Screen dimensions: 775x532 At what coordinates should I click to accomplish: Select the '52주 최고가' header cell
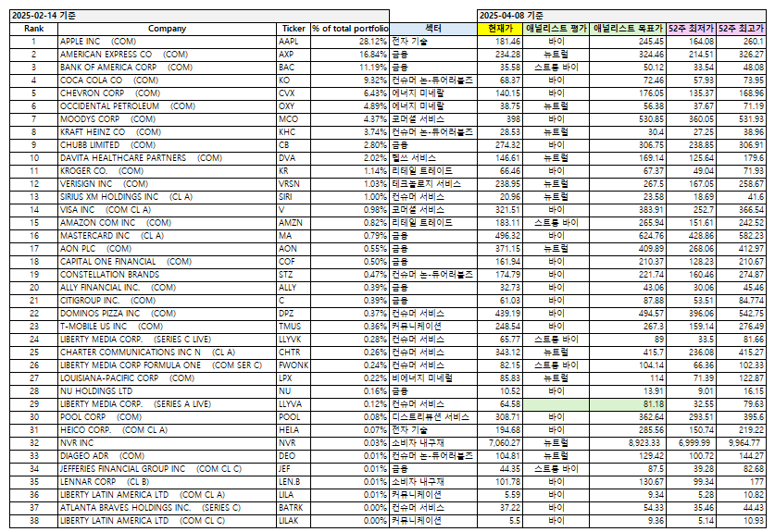point(741,29)
